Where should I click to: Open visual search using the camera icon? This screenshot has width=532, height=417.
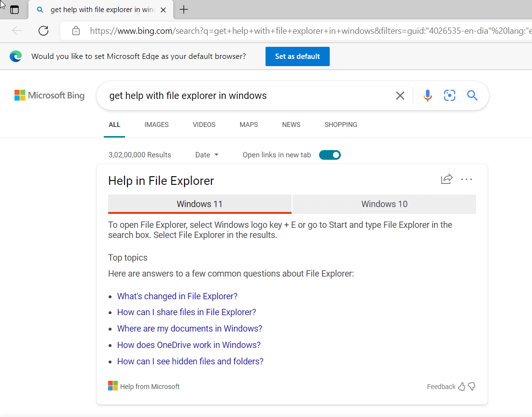tap(449, 96)
